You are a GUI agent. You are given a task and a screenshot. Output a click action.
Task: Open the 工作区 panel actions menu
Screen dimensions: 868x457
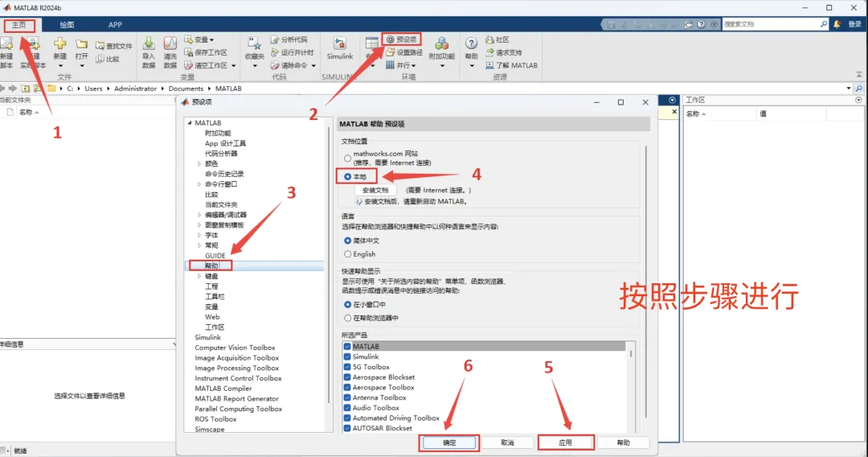click(x=858, y=101)
